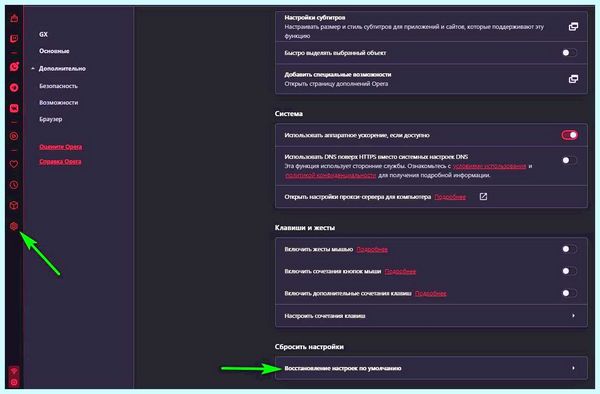Expand Настроить сочетания клавиш chevron
The image size is (600, 394).
[x=573, y=316]
